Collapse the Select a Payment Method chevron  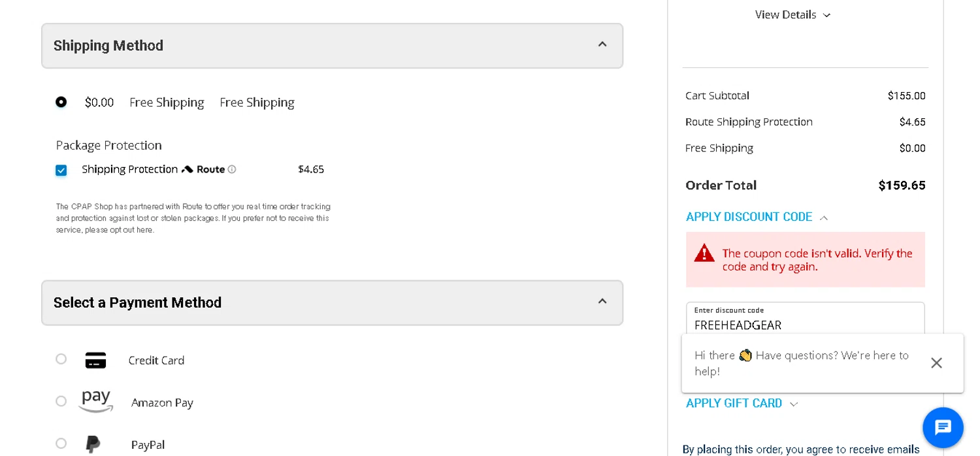coord(602,301)
